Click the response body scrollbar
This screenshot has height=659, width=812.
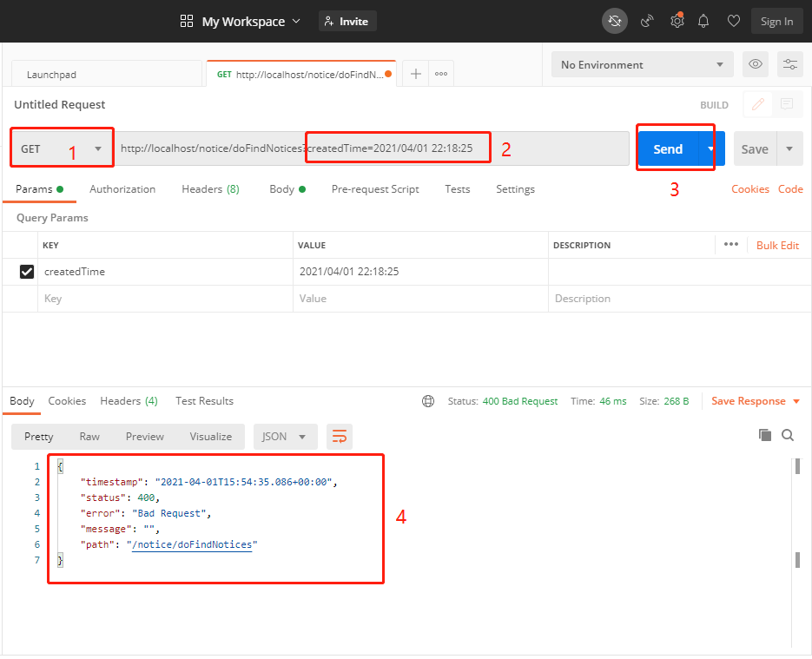coord(797,552)
